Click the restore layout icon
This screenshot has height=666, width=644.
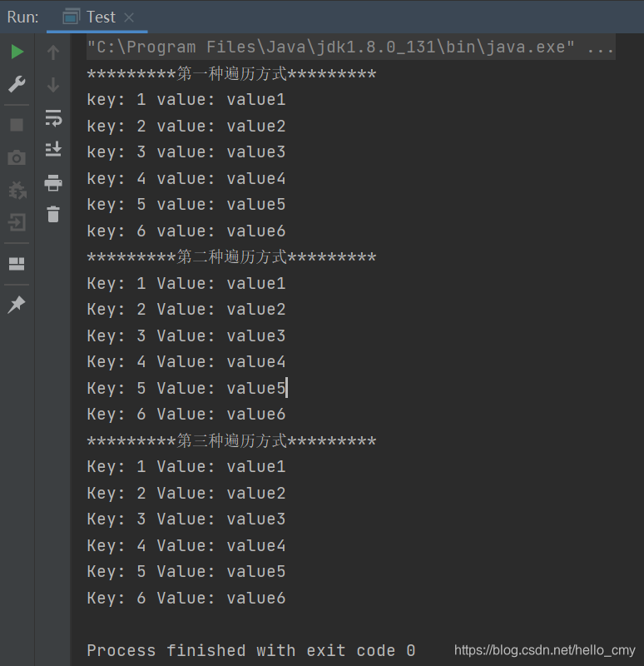(x=17, y=264)
